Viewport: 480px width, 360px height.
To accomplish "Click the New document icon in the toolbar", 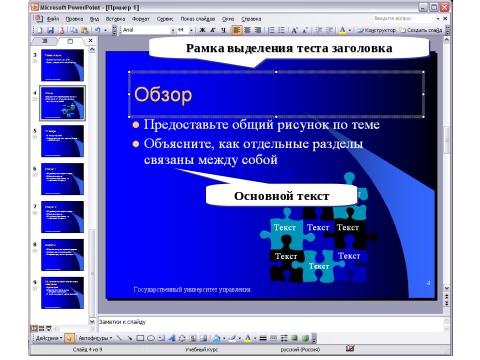I will (40, 30).
